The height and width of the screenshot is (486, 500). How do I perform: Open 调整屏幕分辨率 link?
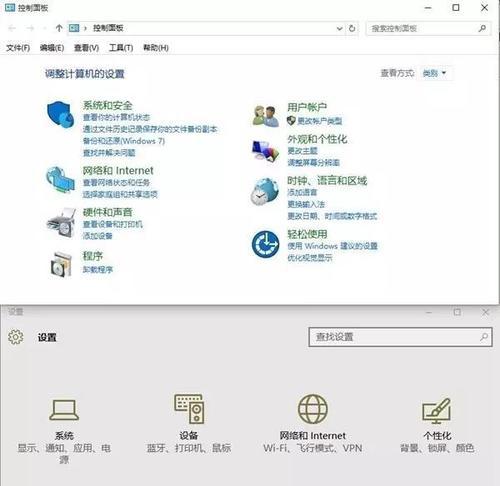click(x=313, y=163)
